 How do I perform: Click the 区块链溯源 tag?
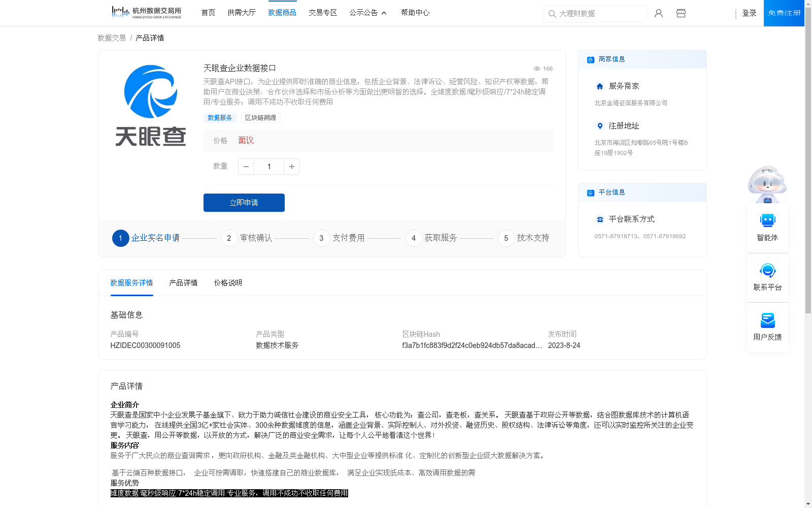(x=261, y=118)
